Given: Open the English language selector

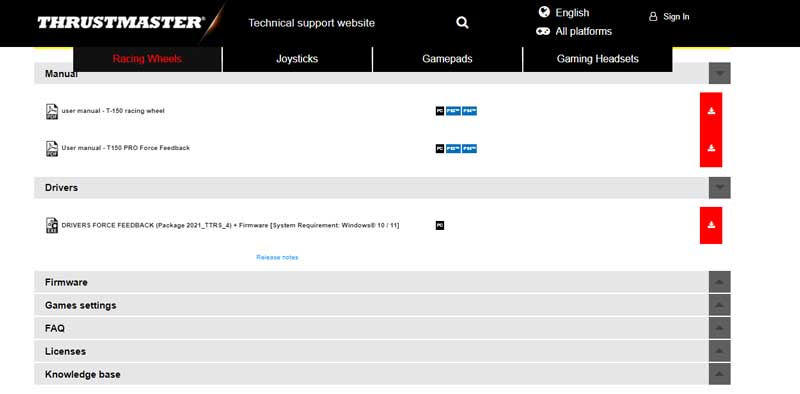Looking at the screenshot, I should (x=572, y=13).
